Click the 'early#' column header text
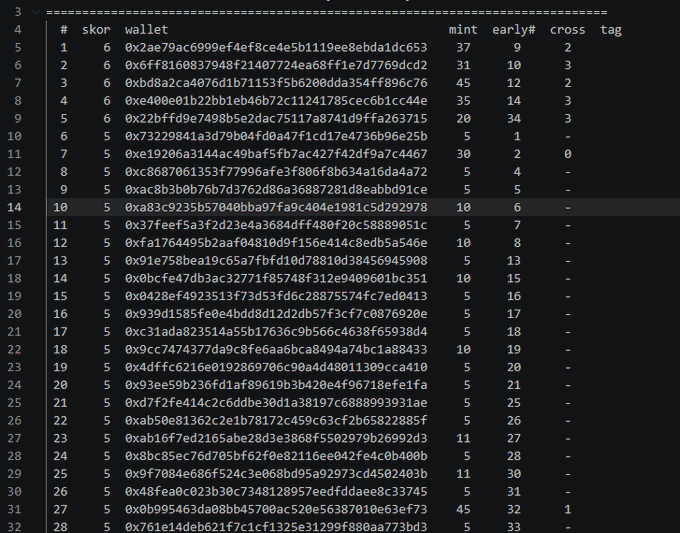 tap(514, 29)
